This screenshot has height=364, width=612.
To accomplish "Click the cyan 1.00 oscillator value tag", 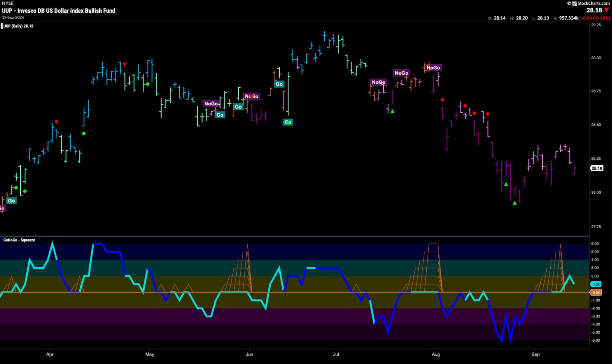I will 596,284.
